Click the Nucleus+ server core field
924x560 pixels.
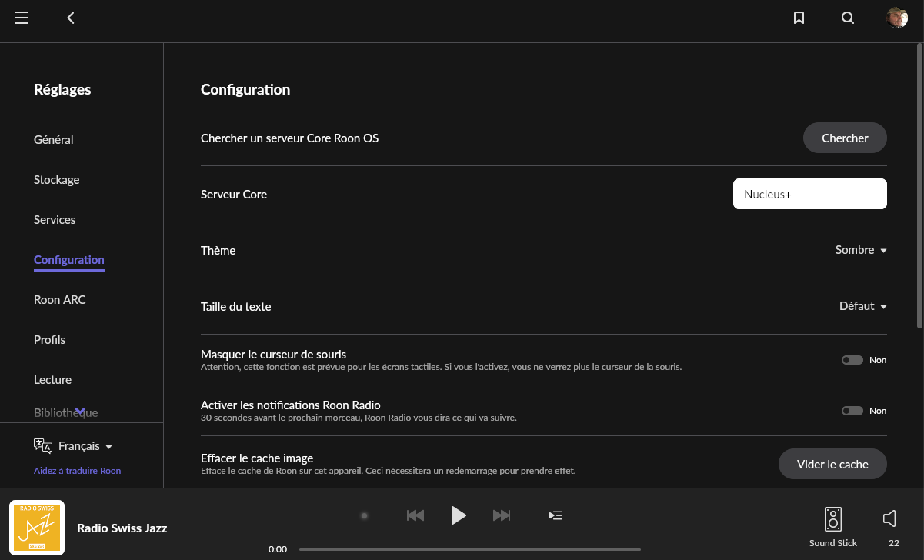pos(810,194)
